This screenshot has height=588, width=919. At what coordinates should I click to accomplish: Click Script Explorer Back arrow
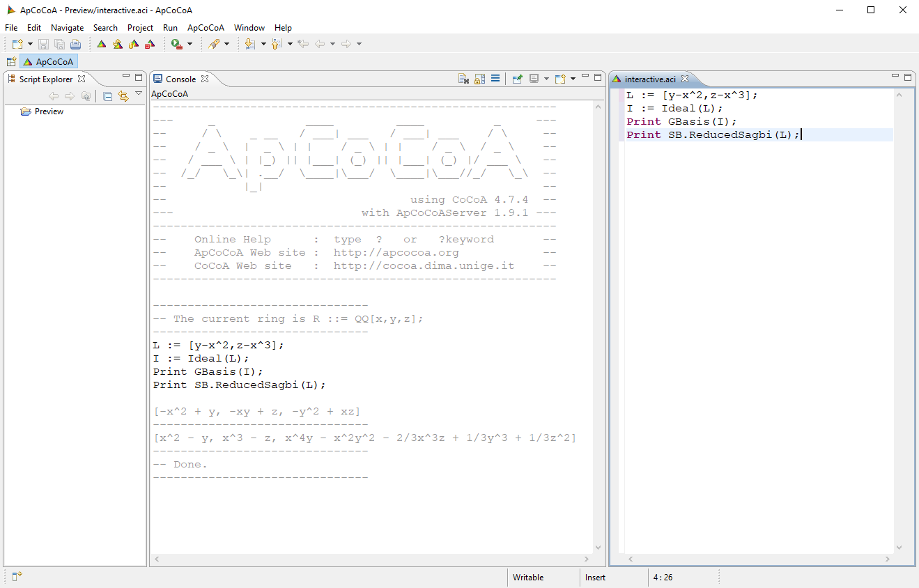pyautogui.click(x=54, y=96)
